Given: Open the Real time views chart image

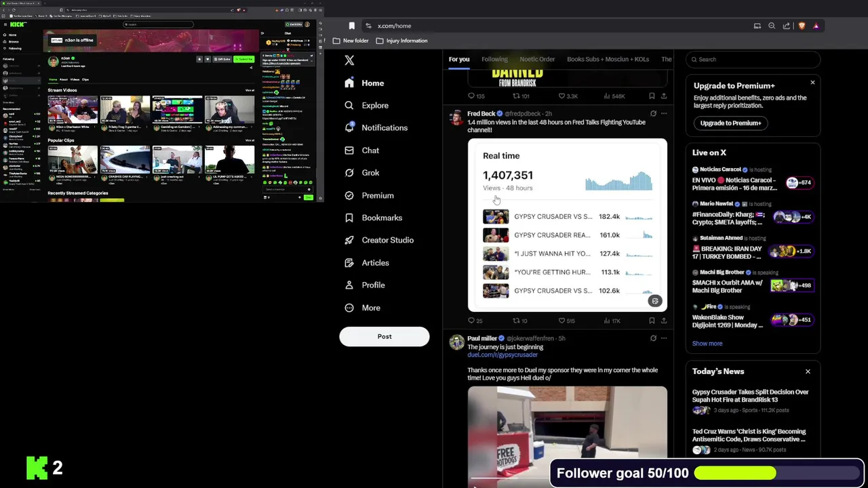Looking at the screenshot, I should (x=568, y=225).
